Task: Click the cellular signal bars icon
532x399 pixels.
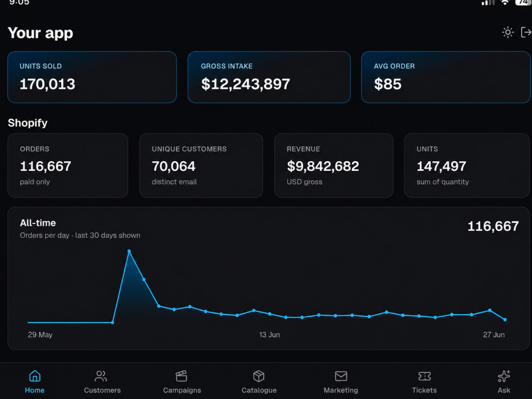Action: point(488,2)
